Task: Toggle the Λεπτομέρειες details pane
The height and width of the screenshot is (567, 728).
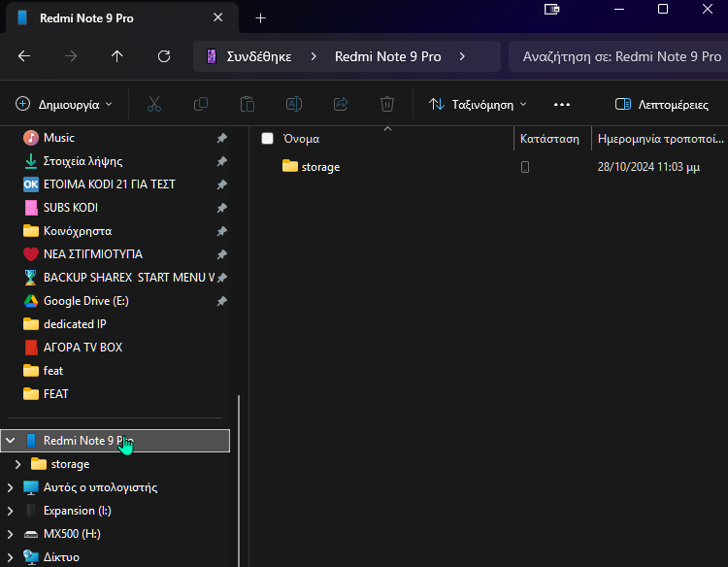Action: [x=662, y=105]
